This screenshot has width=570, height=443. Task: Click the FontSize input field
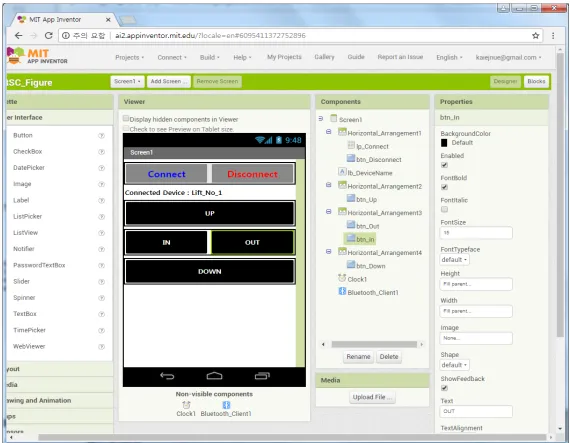[x=476, y=233]
